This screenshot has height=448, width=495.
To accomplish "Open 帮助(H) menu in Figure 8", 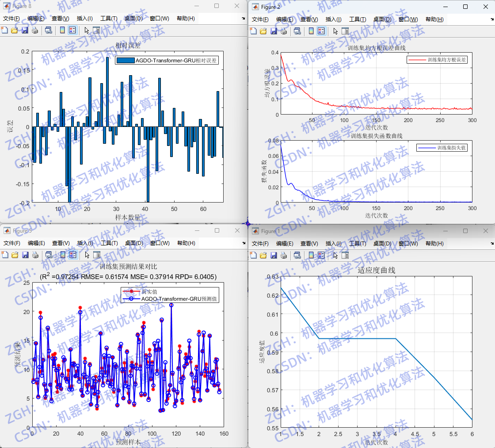I will pos(186,18).
